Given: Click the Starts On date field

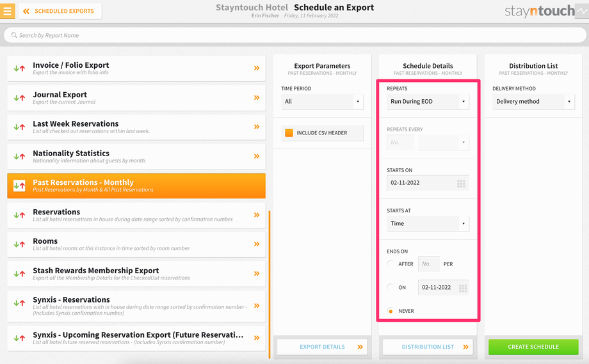Looking at the screenshot, I should point(428,183).
